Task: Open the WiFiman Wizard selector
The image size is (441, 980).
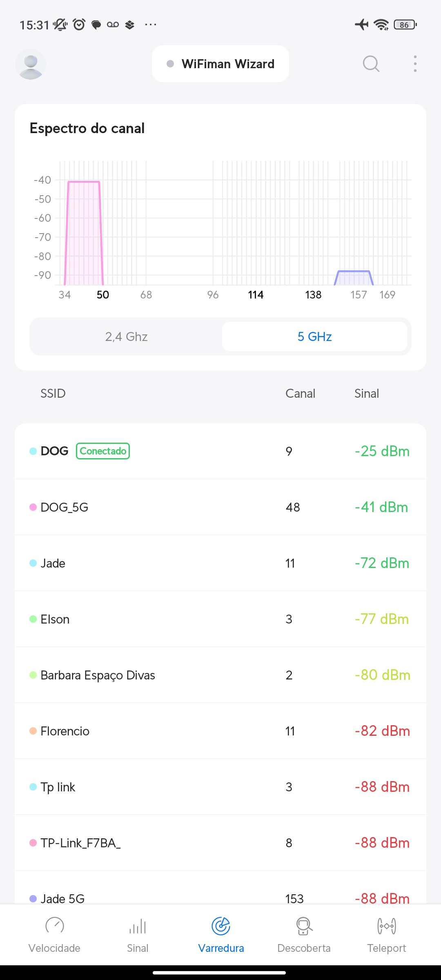Action: point(220,64)
